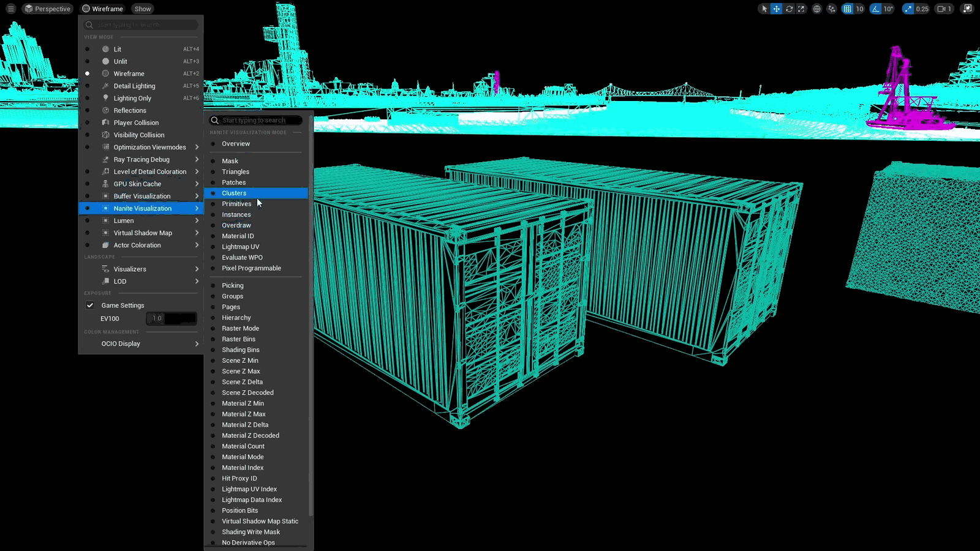Open the surface snapping options

pos(832,9)
